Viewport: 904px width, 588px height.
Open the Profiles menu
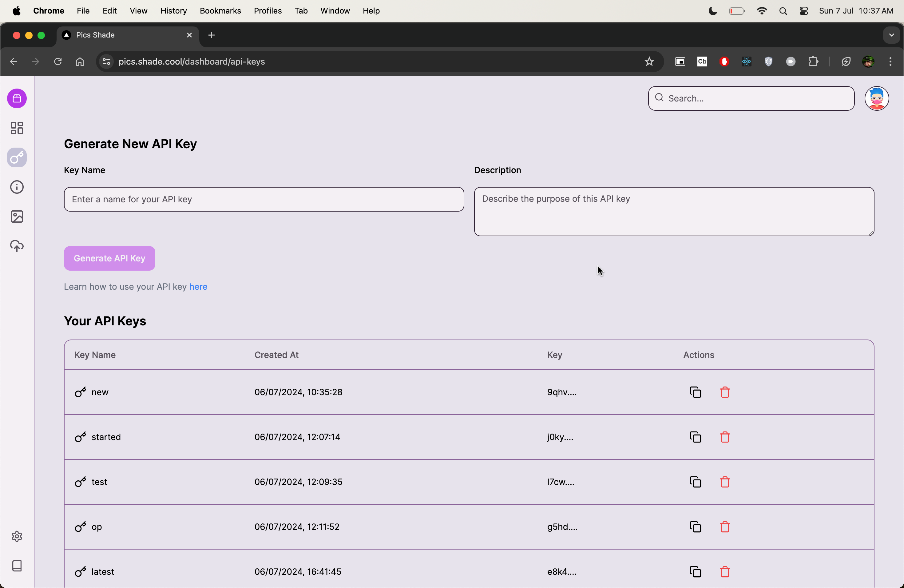click(268, 11)
